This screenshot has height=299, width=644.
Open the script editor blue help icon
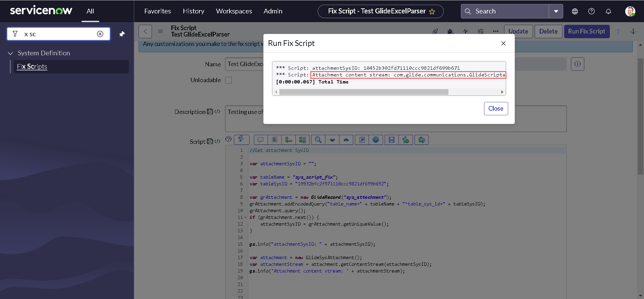(376, 140)
